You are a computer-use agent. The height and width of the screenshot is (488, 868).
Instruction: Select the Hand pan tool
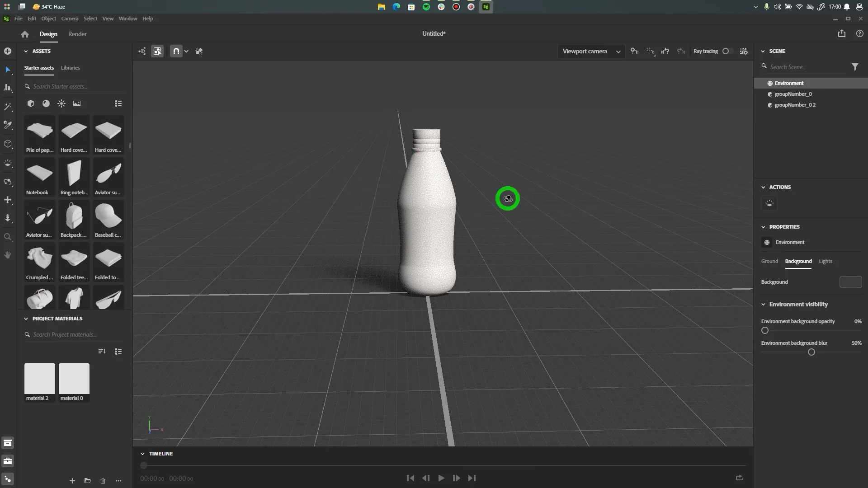(8, 255)
